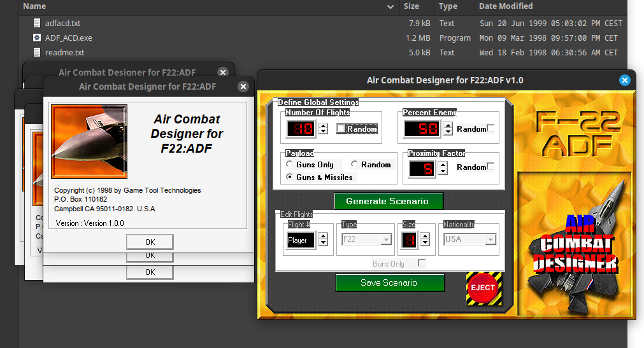
Task: Click the Number Of Flights LED display
Action: point(301,129)
